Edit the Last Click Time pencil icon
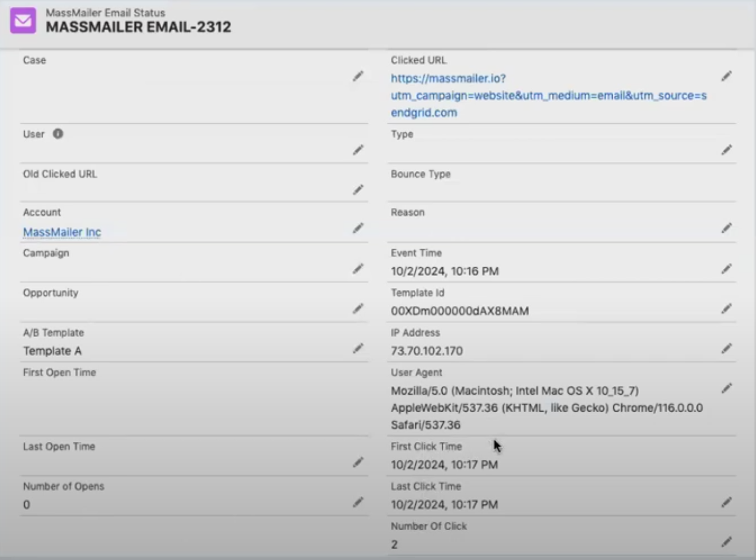The width and height of the screenshot is (756, 560). tap(726, 503)
